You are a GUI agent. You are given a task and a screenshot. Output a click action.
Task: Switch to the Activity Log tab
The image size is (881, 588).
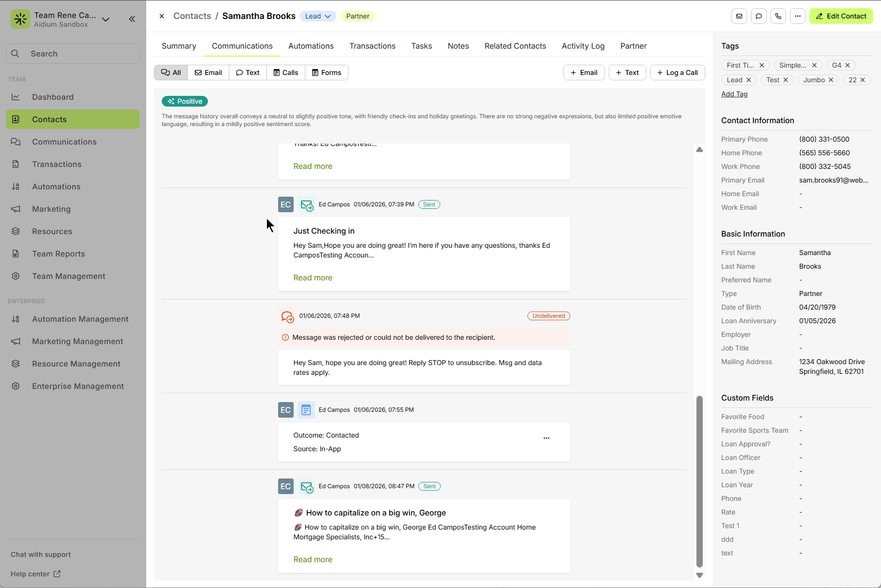(583, 46)
